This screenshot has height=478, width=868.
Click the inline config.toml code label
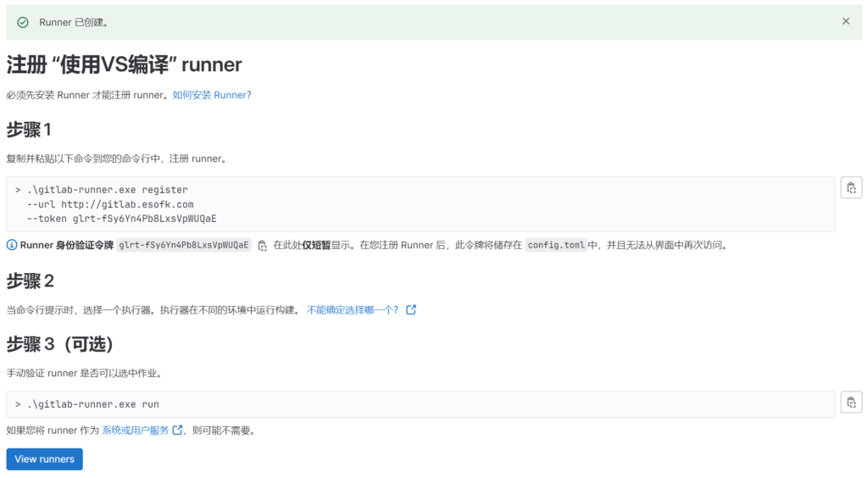555,245
